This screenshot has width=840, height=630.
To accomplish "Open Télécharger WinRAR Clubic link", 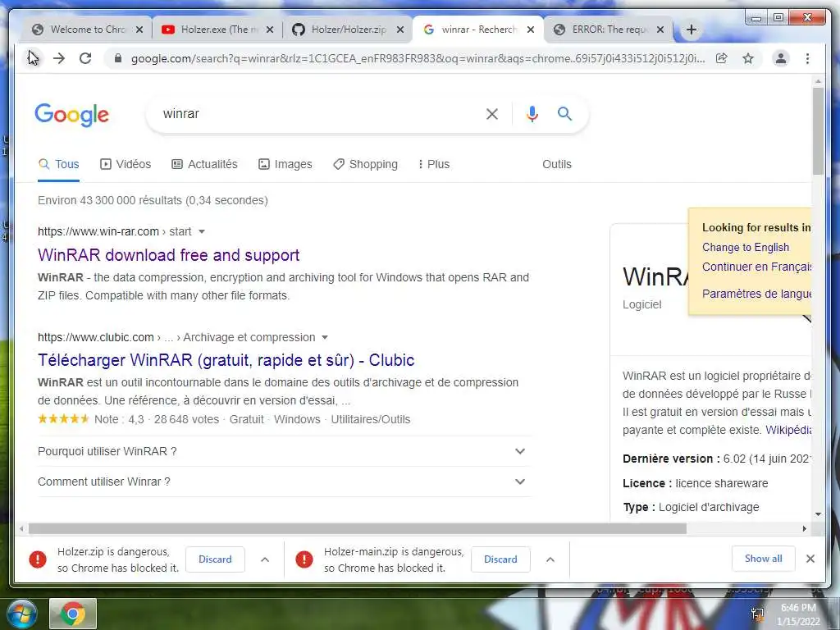I will tap(226, 360).
